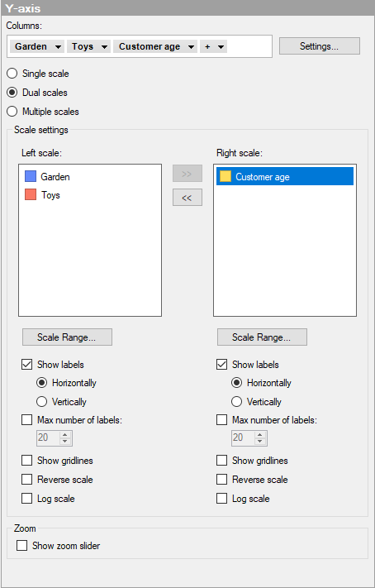Click the Garden column selector label
This screenshot has width=375, height=588.
point(31,46)
